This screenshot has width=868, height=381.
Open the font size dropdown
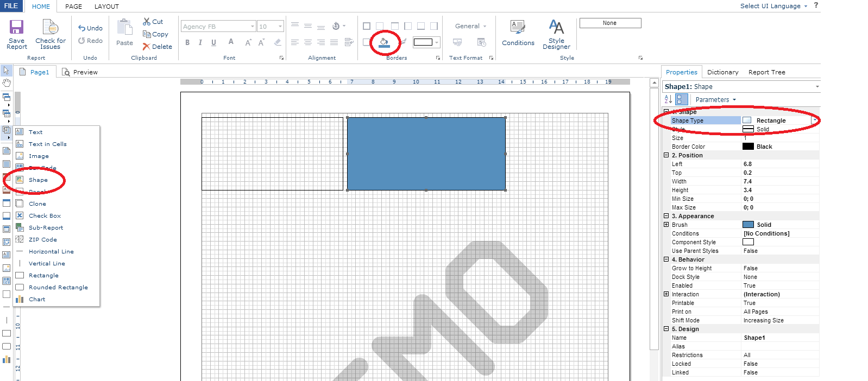point(281,26)
